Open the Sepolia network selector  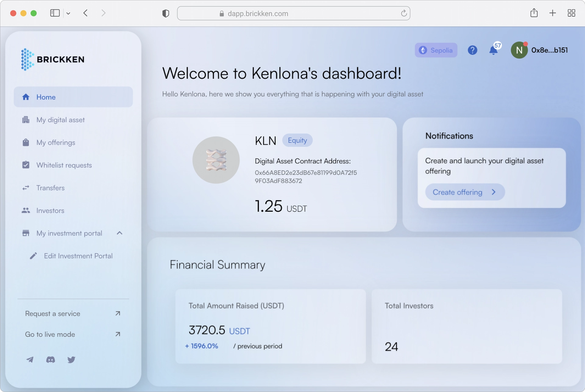coord(436,50)
